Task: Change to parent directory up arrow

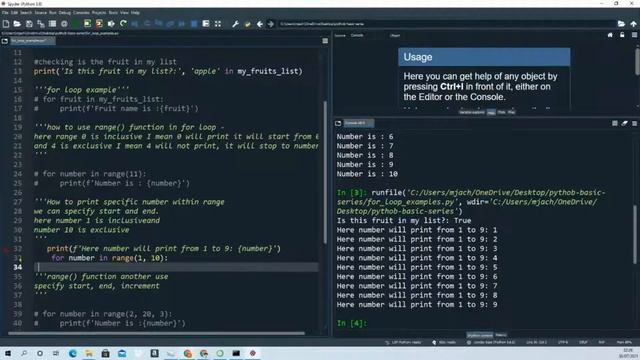Action: click(x=633, y=24)
